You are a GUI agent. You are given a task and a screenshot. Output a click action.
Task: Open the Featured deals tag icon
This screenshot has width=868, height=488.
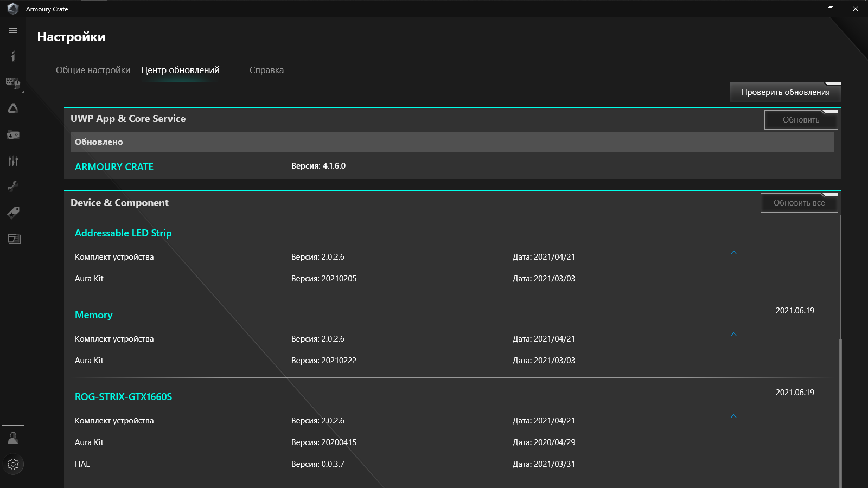pyautogui.click(x=13, y=213)
